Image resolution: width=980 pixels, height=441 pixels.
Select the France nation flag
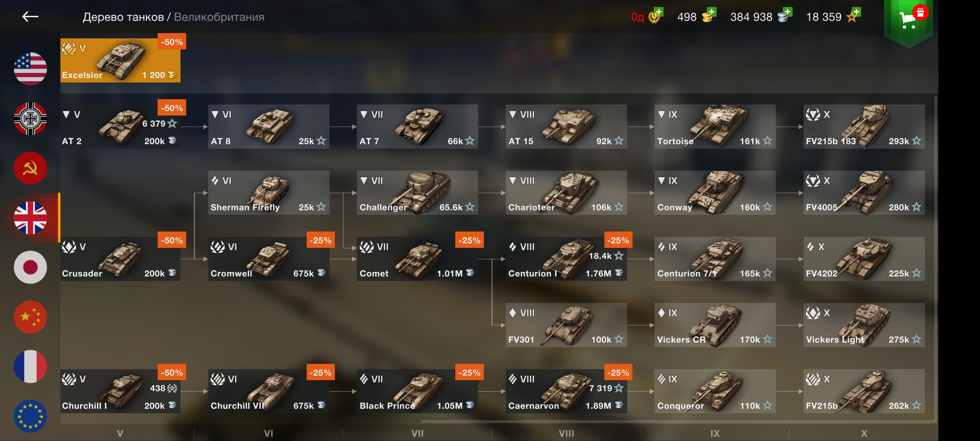[x=30, y=366]
